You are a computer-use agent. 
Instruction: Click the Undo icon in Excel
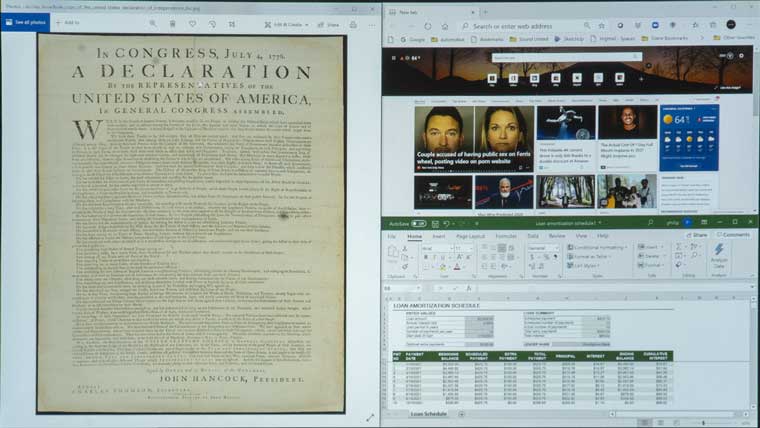pos(446,223)
